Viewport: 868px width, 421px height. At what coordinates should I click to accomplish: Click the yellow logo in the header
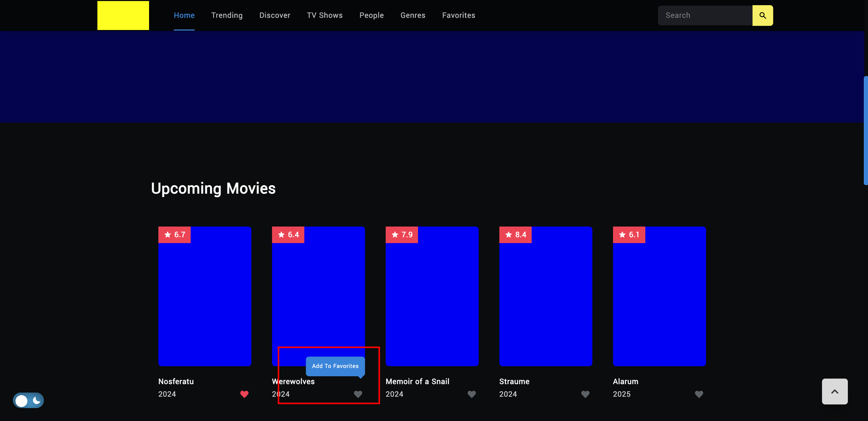click(123, 16)
